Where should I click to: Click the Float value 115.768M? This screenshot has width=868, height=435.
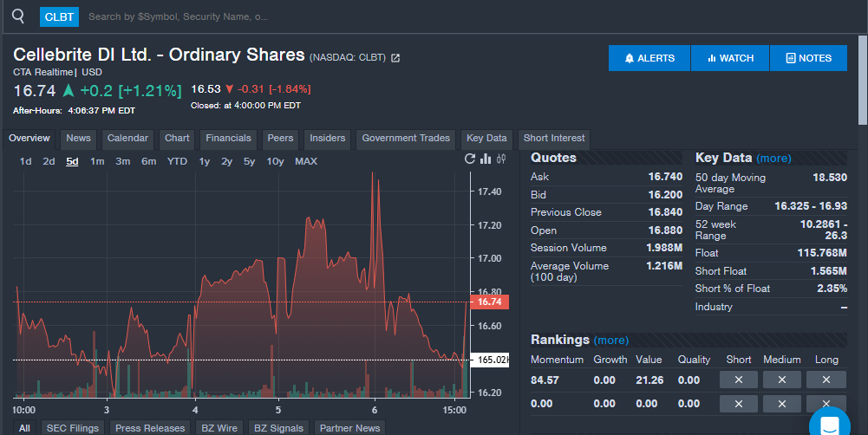[x=822, y=253]
